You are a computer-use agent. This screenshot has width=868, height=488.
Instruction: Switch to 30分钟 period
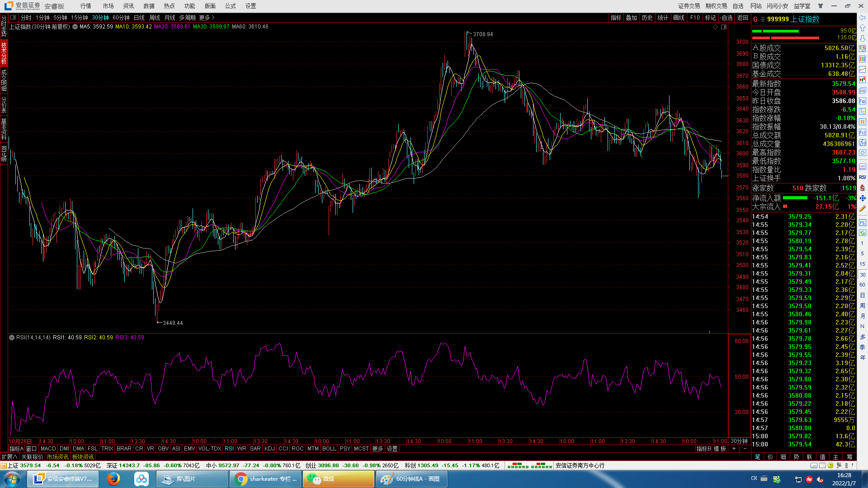(x=100, y=18)
